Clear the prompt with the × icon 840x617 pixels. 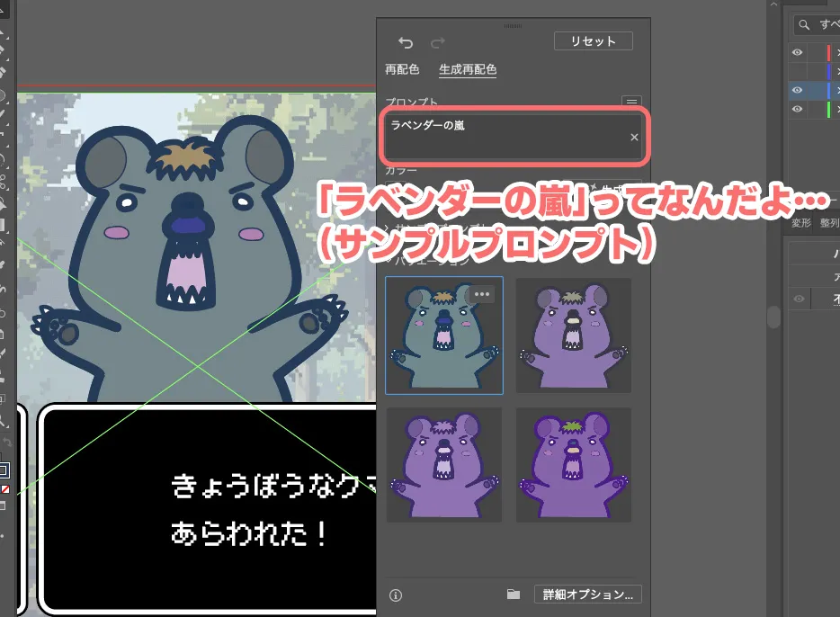[x=634, y=138]
